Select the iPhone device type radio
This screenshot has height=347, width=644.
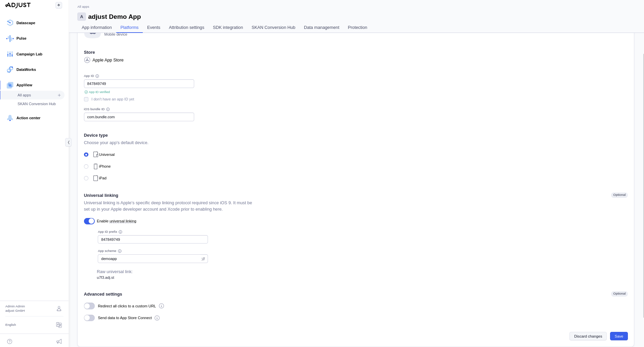coord(86,166)
